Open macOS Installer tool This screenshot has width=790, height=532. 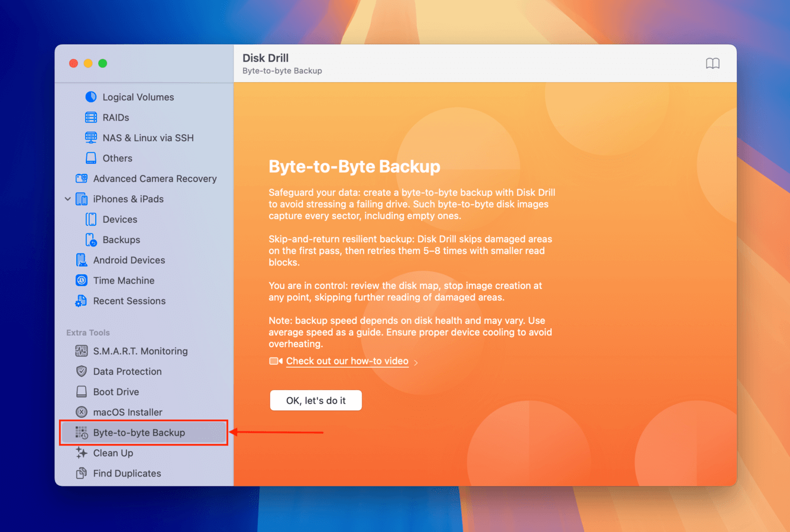(x=128, y=413)
